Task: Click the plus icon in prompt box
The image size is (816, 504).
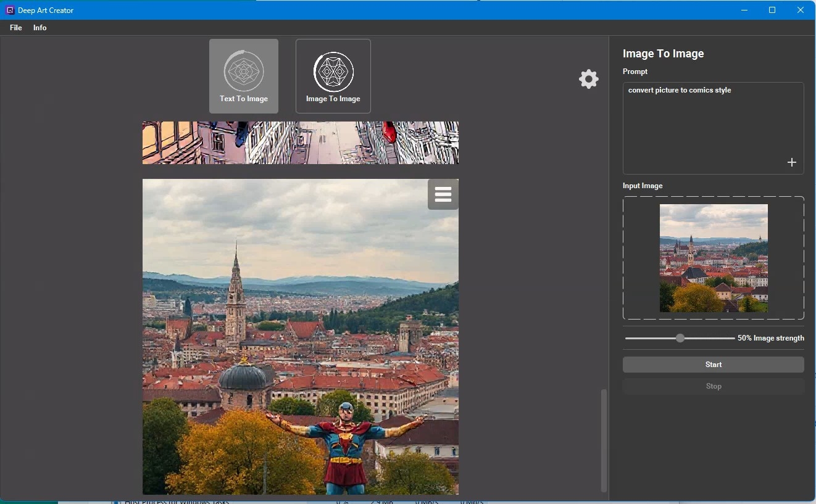Action: (x=791, y=162)
